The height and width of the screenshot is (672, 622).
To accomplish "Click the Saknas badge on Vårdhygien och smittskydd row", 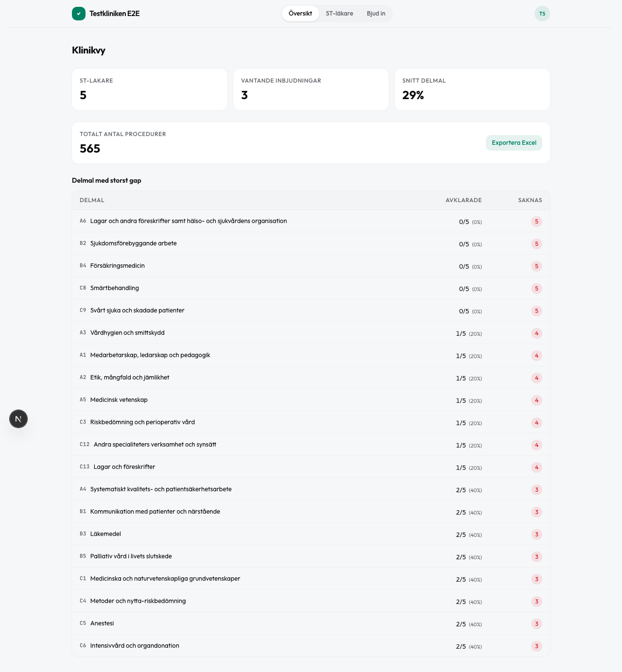I will [536, 333].
